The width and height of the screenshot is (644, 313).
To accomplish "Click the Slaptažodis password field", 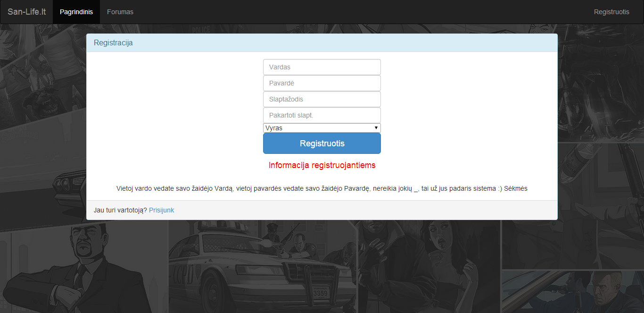I will point(322,99).
